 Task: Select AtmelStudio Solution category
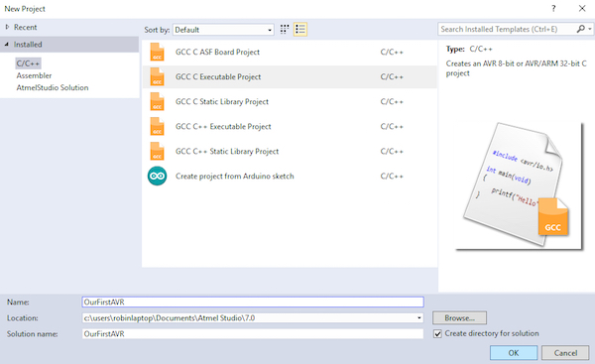(53, 87)
